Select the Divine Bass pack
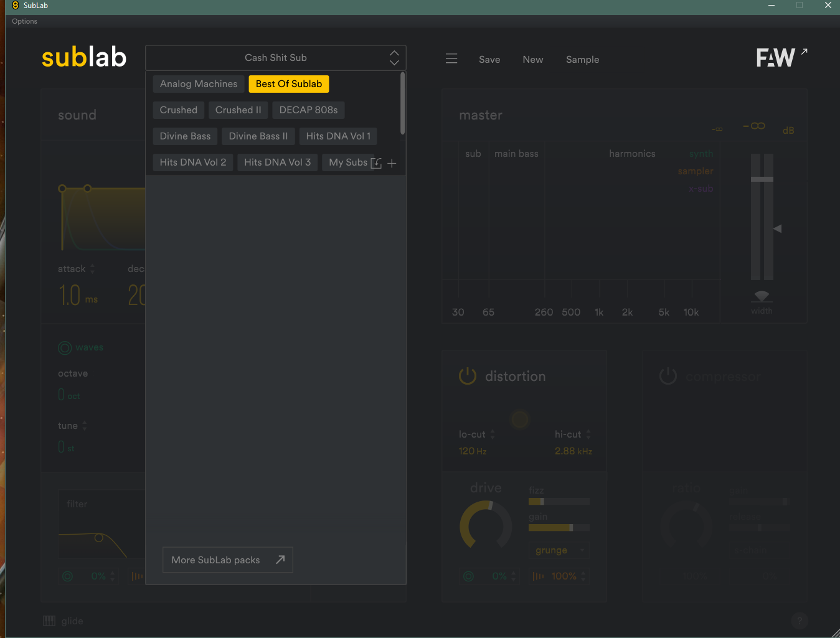Viewport: 840px width, 638px height. click(x=186, y=136)
